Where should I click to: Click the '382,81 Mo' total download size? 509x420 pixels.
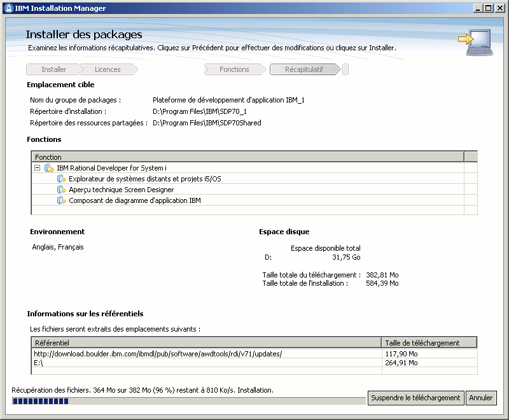pyautogui.click(x=382, y=275)
